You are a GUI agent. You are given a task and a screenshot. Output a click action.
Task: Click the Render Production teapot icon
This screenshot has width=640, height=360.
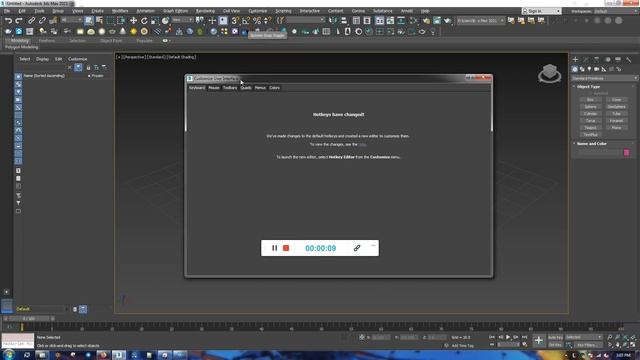[448, 20]
